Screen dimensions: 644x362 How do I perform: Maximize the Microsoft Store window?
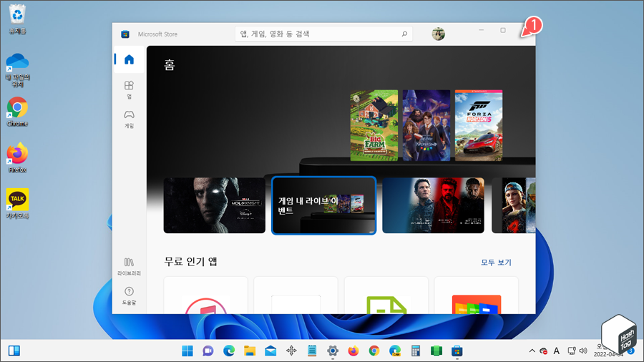click(503, 30)
